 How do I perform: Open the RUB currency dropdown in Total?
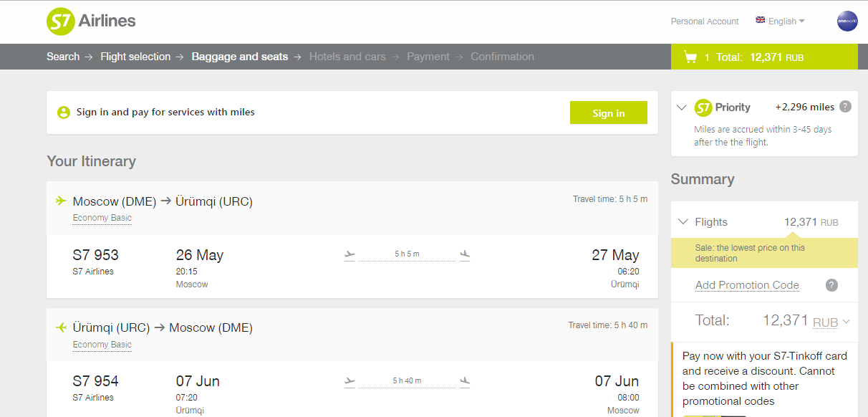831,322
